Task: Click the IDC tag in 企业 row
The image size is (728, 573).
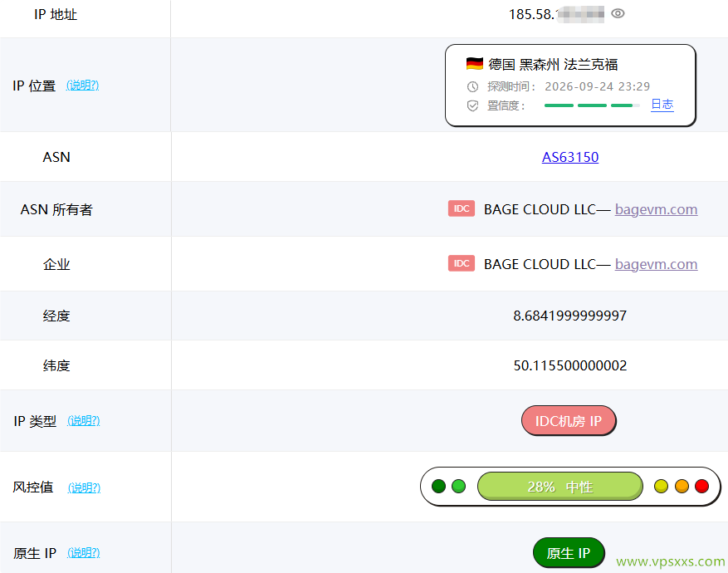Action: coord(461,263)
